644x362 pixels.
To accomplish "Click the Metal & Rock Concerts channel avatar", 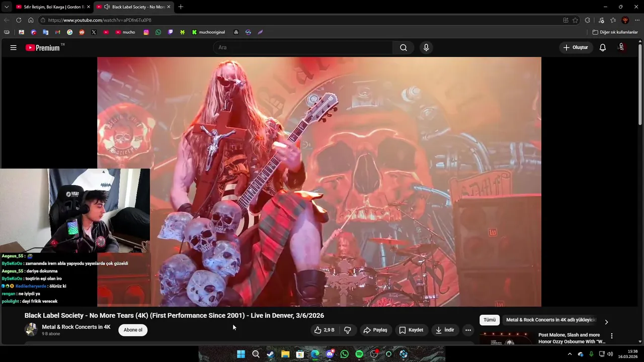I will click(x=31, y=330).
